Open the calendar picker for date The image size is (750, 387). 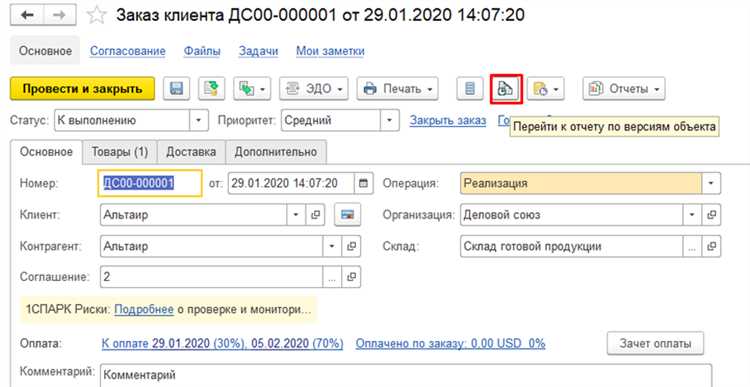(x=364, y=183)
